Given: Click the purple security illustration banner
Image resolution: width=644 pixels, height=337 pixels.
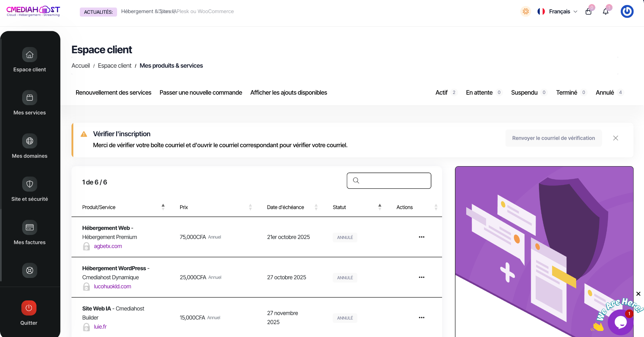Looking at the screenshot, I should coord(544,251).
